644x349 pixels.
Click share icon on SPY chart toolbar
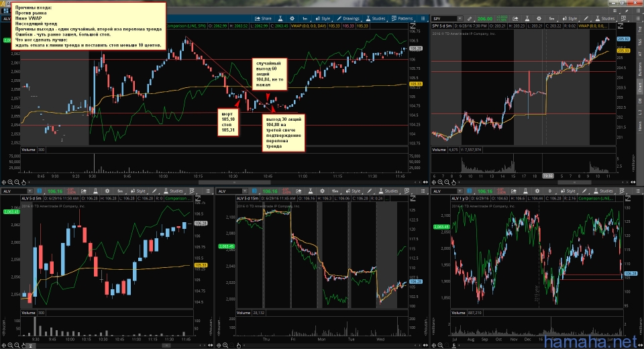point(515,19)
